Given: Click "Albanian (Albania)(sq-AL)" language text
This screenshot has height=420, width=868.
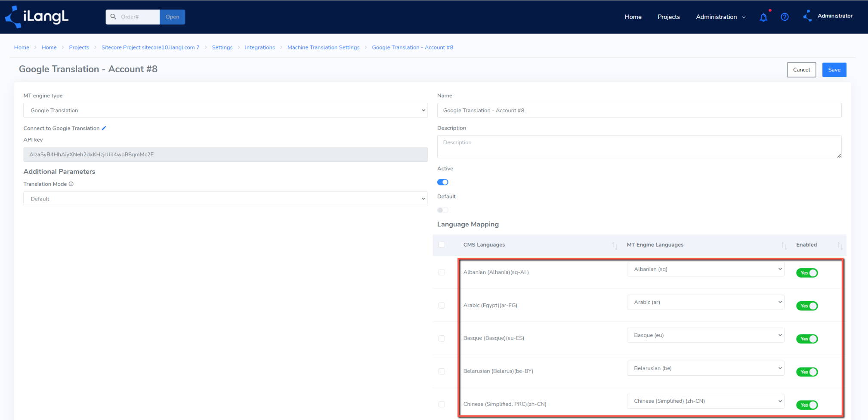Looking at the screenshot, I should click(x=496, y=272).
